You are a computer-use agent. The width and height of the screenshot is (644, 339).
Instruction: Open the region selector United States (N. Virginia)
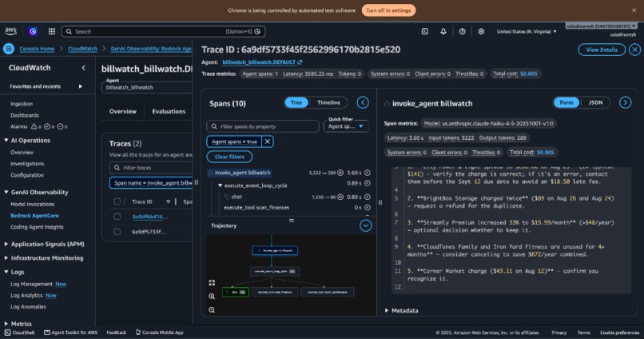coord(527,32)
